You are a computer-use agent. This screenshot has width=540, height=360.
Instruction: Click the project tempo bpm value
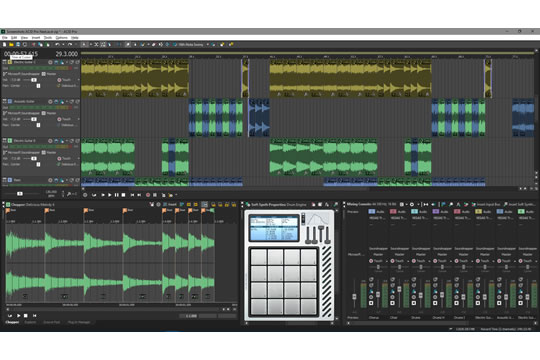(51, 192)
